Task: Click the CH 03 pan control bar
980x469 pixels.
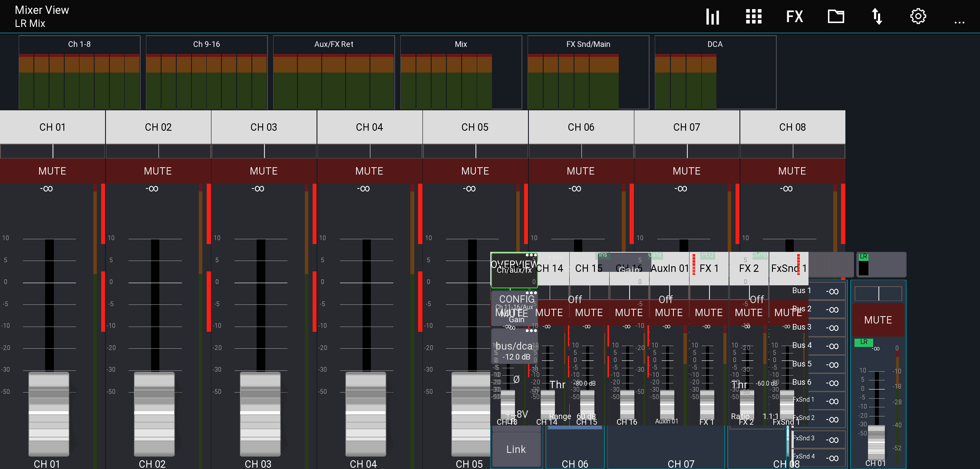Action: [x=264, y=151]
